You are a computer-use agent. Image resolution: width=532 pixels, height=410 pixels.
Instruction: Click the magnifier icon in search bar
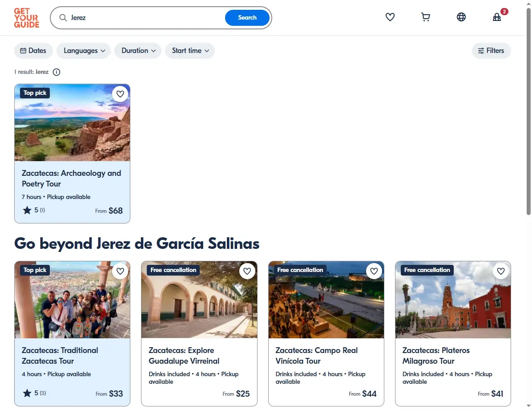(63, 18)
